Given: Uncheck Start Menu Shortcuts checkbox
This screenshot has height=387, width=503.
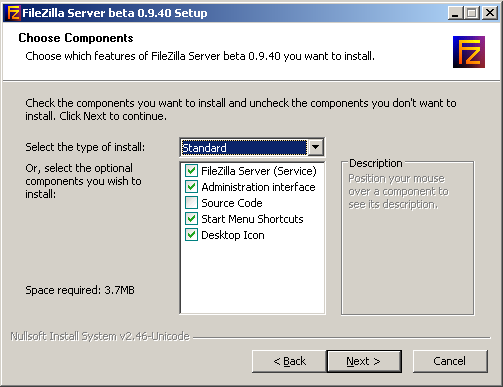Looking at the screenshot, I should pos(191,219).
